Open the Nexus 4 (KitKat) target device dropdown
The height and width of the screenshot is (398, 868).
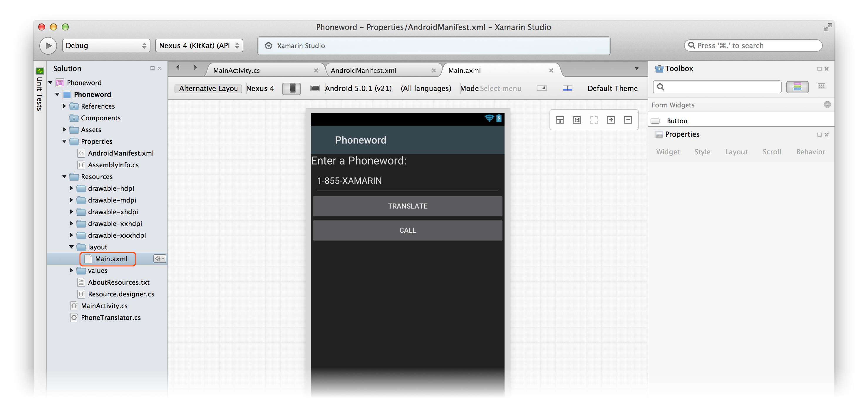pyautogui.click(x=199, y=45)
